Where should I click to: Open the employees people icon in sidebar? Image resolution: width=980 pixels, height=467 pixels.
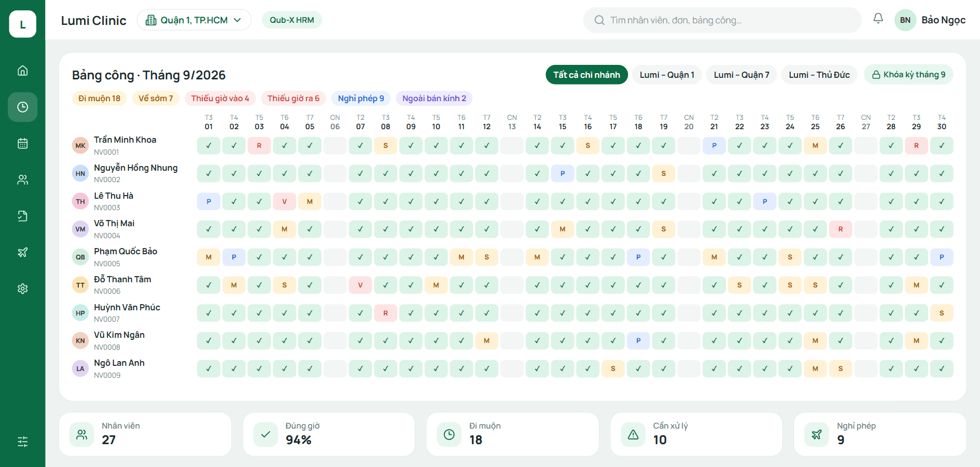22,180
